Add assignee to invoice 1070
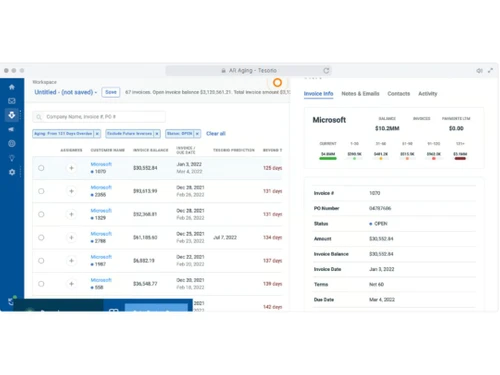 (x=71, y=168)
